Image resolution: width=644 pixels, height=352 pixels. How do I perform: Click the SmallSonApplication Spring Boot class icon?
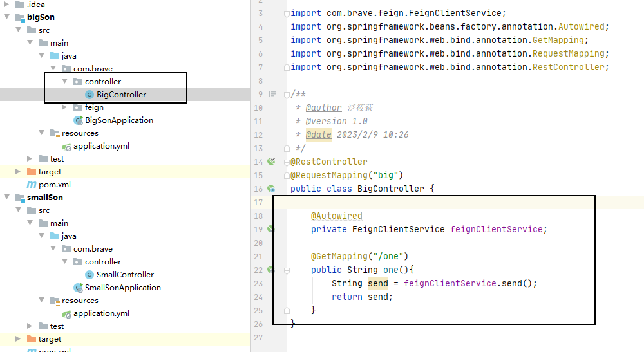pos(78,288)
